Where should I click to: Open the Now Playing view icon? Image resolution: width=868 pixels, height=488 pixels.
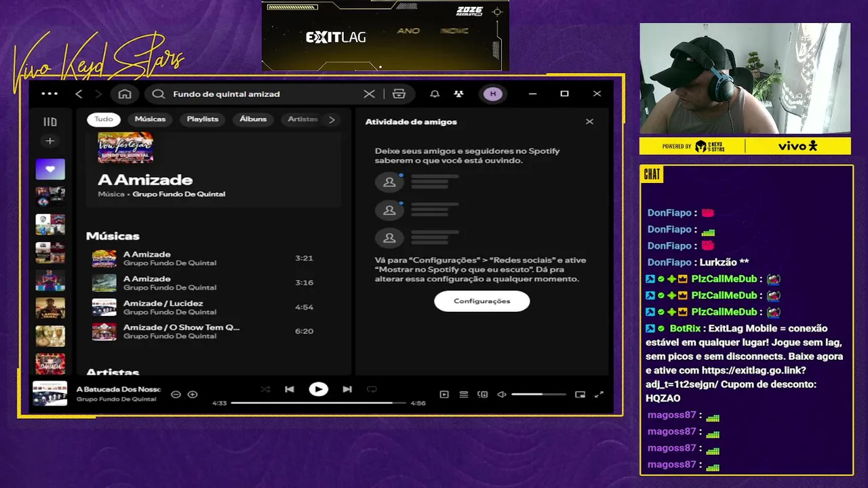click(444, 394)
